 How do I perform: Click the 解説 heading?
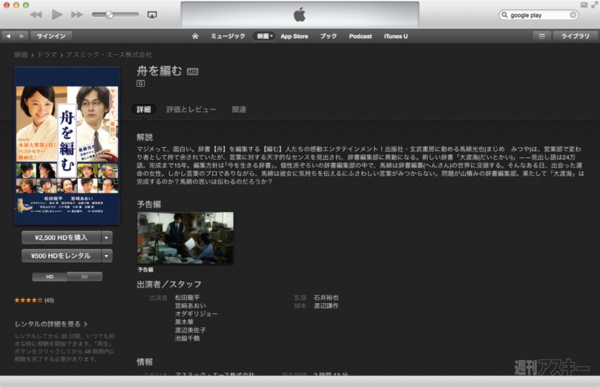click(145, 137)
